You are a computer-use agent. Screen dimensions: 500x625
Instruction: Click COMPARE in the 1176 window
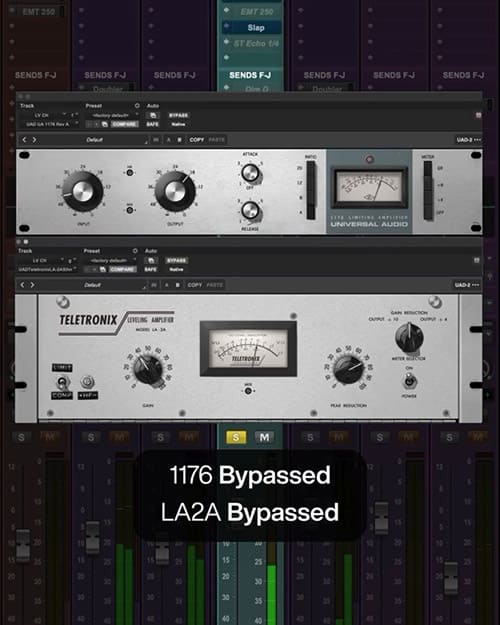pos(124,124)
